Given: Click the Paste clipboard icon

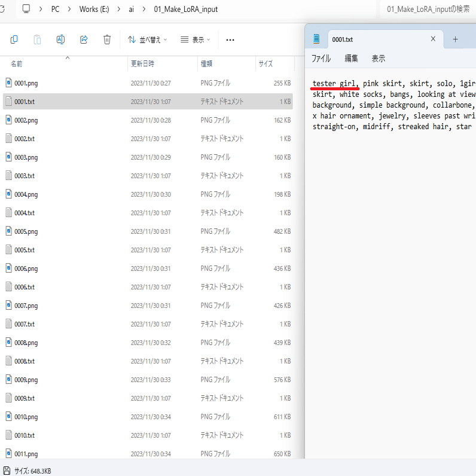Looking at the screenshot, I should coord(37,39).
